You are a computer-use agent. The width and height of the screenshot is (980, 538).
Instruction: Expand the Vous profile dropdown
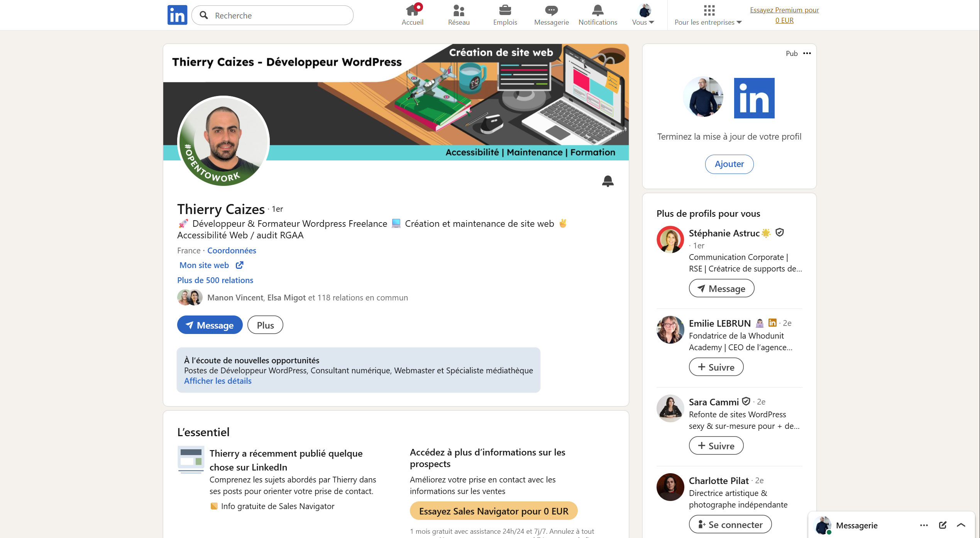[643, 15]
